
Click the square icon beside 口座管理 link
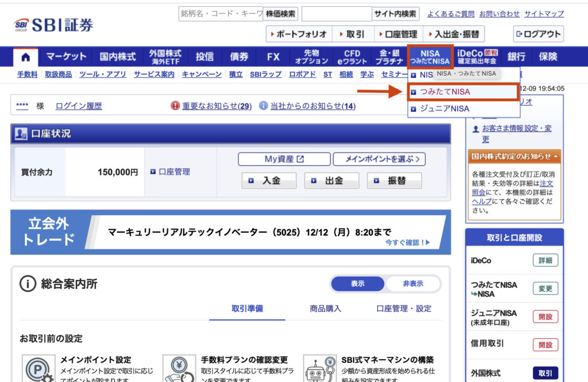click(x=153, y=171)
